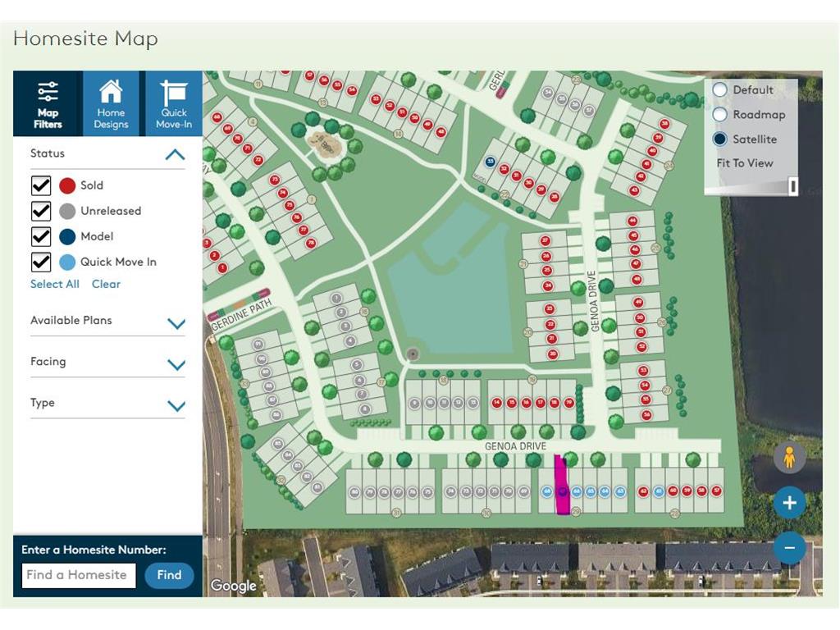Click the dark blue Model legend circle
This screenshot has width=840, height=630.
click(67, 237)
